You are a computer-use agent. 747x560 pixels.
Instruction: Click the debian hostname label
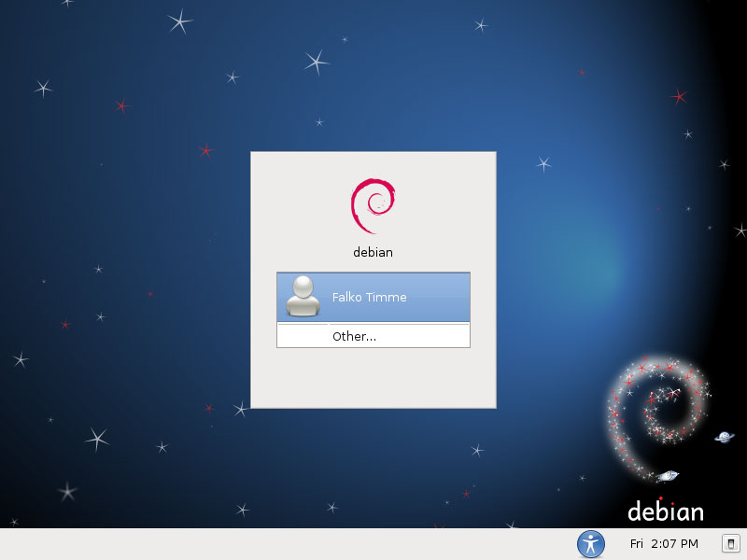[x=373, y=252]
